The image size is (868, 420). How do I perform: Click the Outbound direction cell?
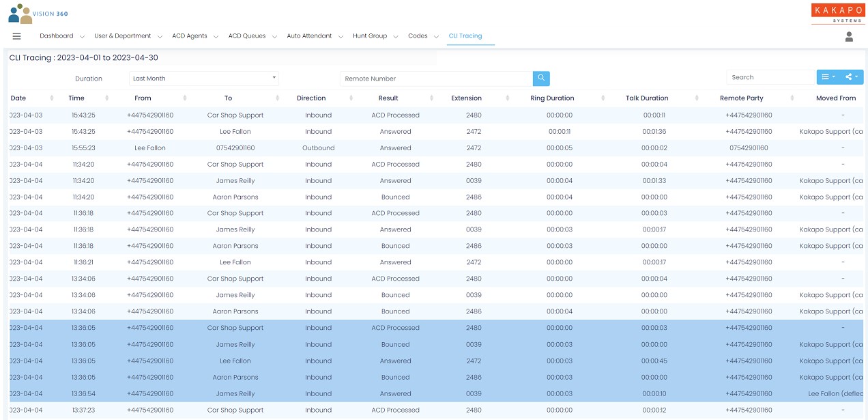tap(319, 148)
